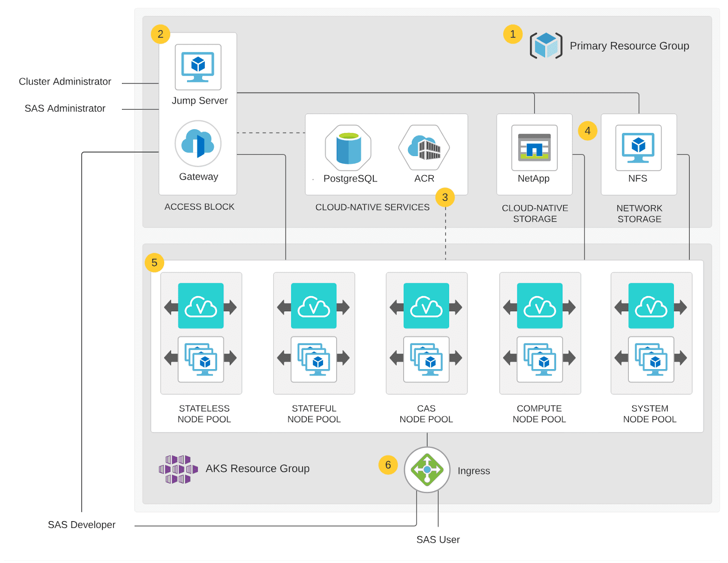Click the PostgreSQL database icon
Screen dimensions: 728x563
pos(349,148)
